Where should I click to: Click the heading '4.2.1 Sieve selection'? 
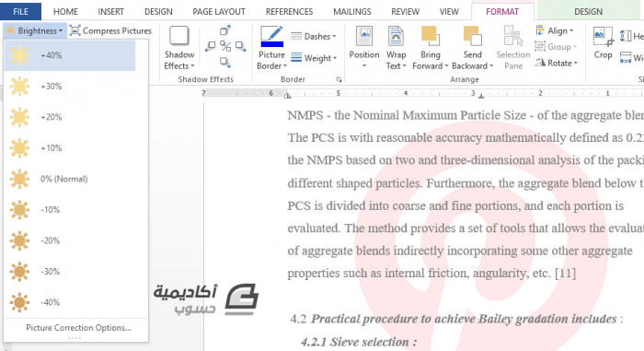359,342
